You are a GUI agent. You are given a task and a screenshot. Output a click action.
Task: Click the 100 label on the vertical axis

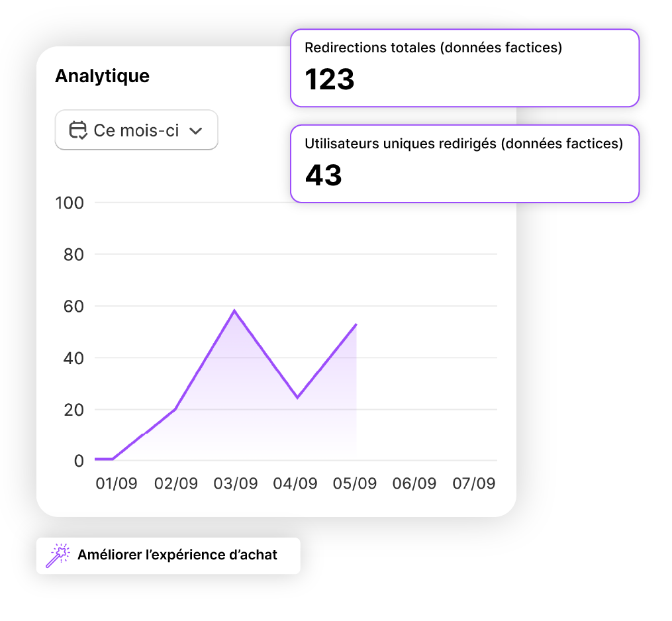(70, 203)
